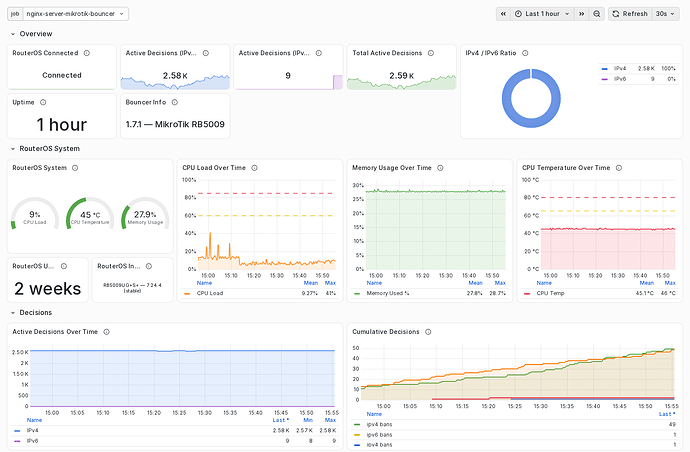Image resolution: width=690 pixels, height=452 pixels.
Task: Click the IPv4 / IPv6 donut chart
Action: point(531,98)
